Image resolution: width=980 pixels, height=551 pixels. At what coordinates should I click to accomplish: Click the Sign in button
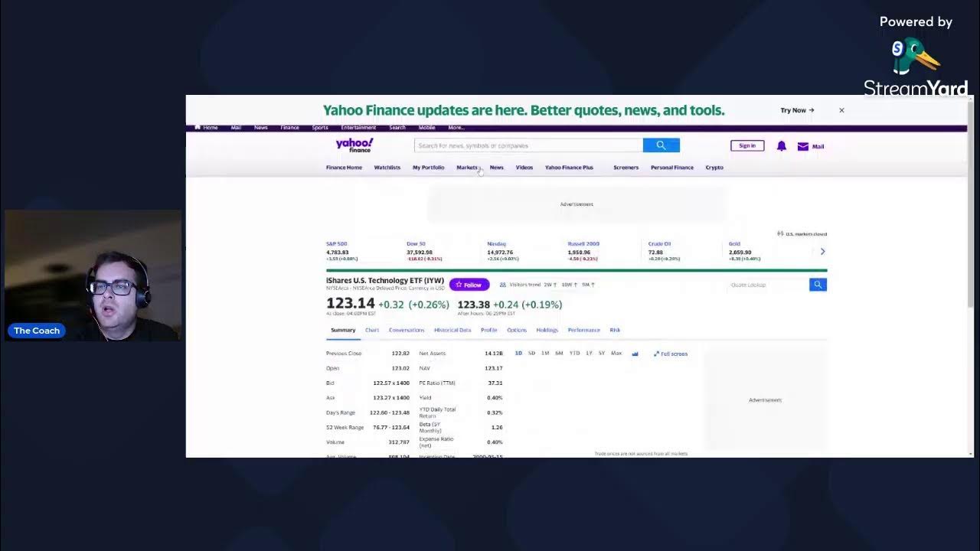coord(747,145)
